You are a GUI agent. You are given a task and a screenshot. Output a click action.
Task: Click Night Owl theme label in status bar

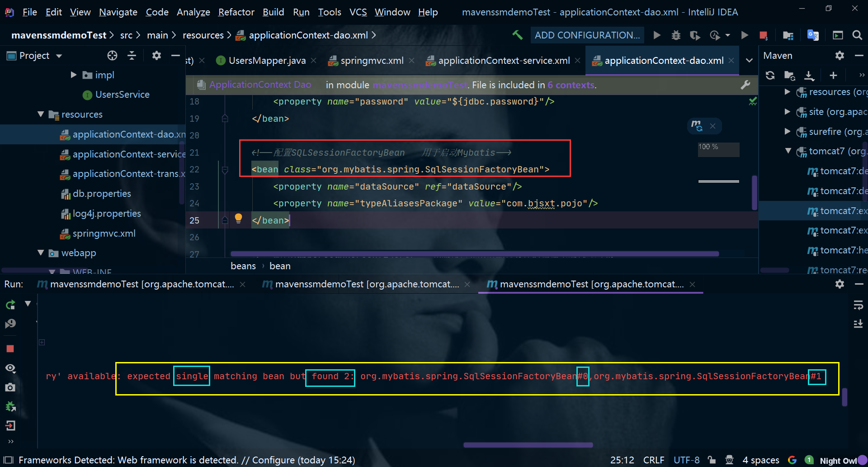coord(838,460)
